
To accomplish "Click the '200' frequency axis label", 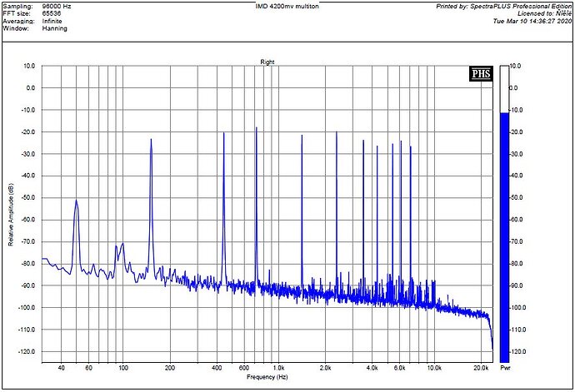I will (x=170, y=368).
